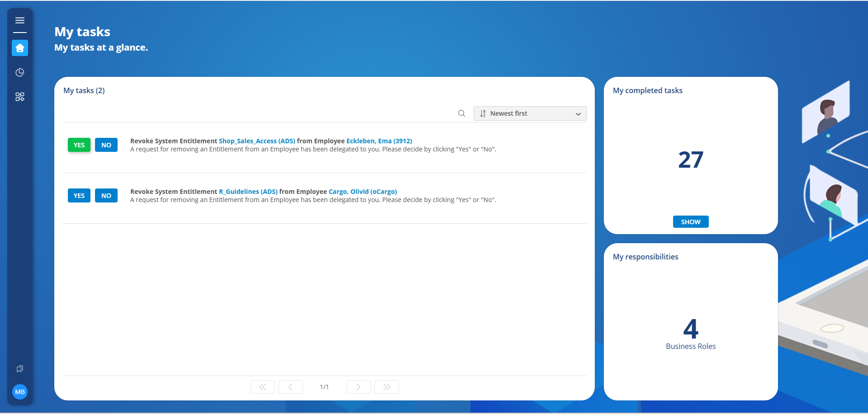Open the Shop_Sales_Access (ADS) entitlement link

click(257, 141)
